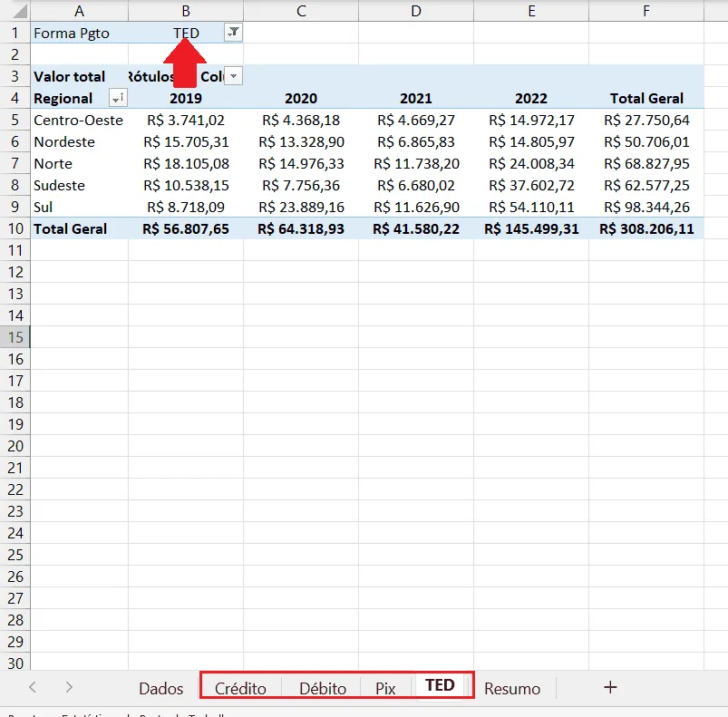Open the Resumo sheet tab
Viewport: 728px width, 717px height.
(x=512, y=688)
